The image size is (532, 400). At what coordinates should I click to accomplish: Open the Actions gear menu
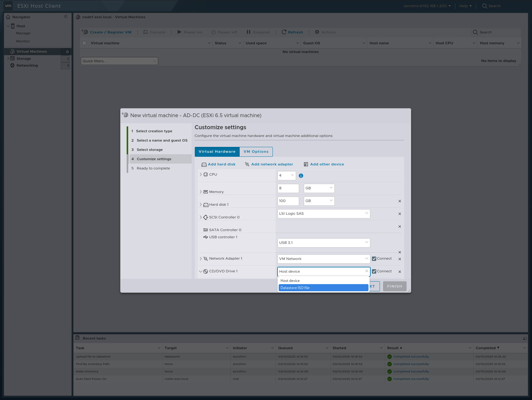point(317,32)
